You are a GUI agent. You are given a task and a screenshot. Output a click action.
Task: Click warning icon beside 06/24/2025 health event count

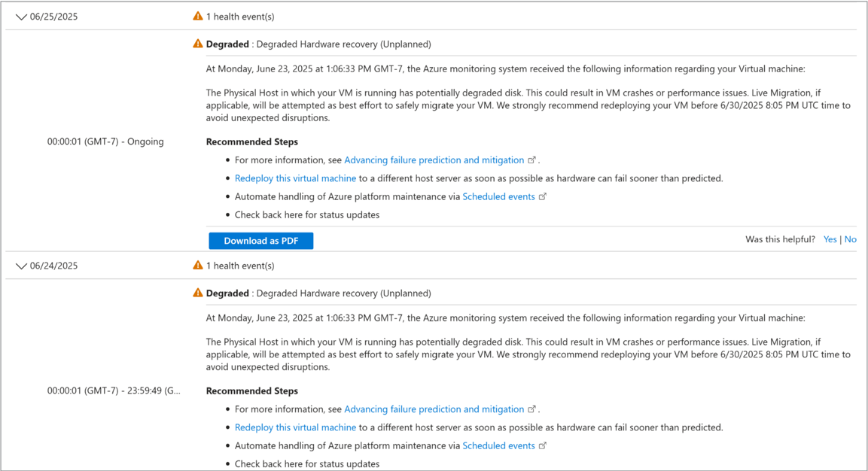pyautogui.click(x=198, y=265)
